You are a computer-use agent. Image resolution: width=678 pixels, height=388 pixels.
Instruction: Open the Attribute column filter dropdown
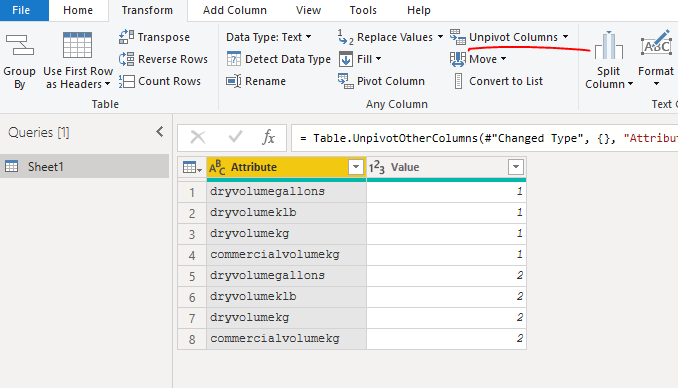(356, 167)
